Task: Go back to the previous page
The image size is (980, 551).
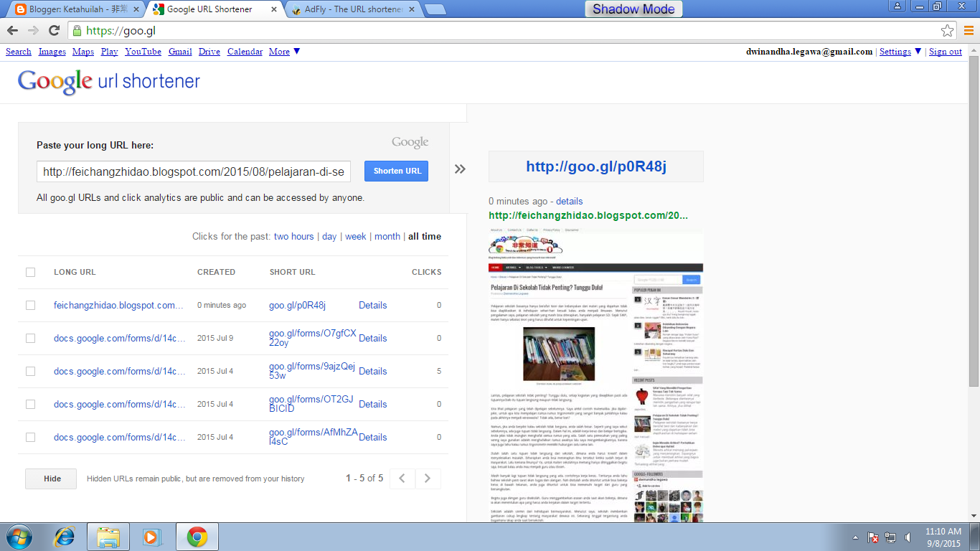Action: tap(13, 30)
